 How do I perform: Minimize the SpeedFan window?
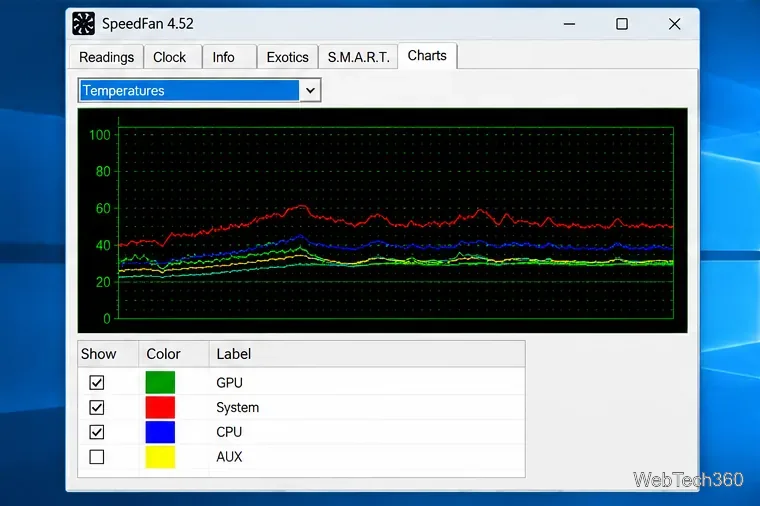[570, 24]
